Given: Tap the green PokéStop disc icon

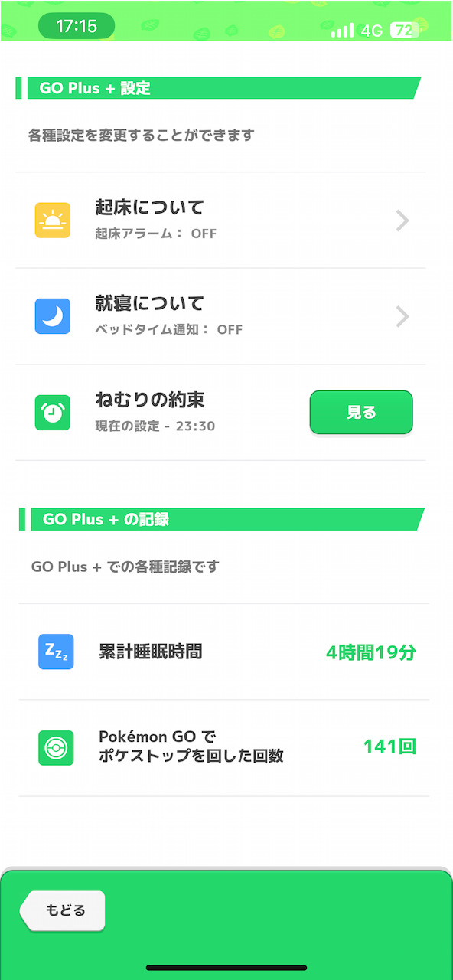Looking at the screenshot, I should (56, 748).
